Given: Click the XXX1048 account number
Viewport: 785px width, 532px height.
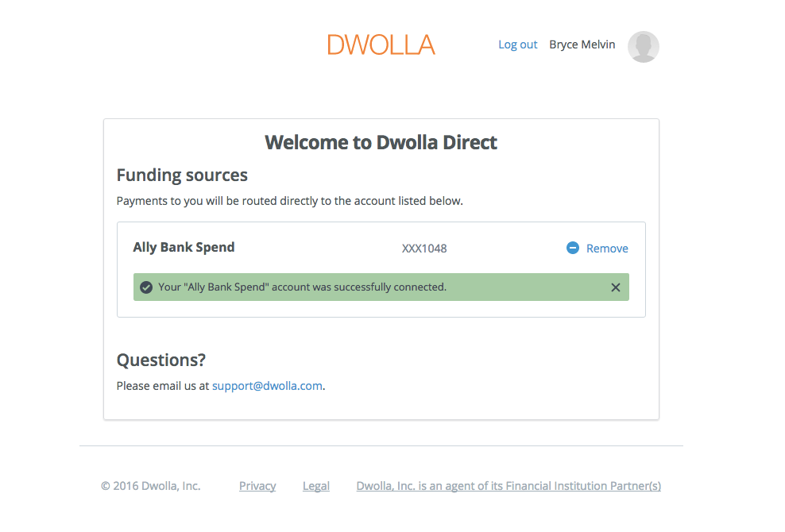Looking at the screenshot, I should click(424, 249).
